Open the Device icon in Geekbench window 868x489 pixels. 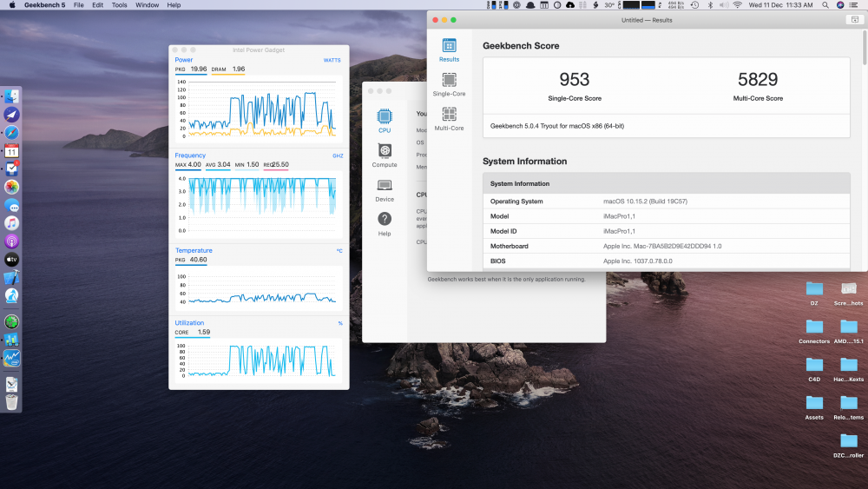pyautogui.click(x=385, y=190)
